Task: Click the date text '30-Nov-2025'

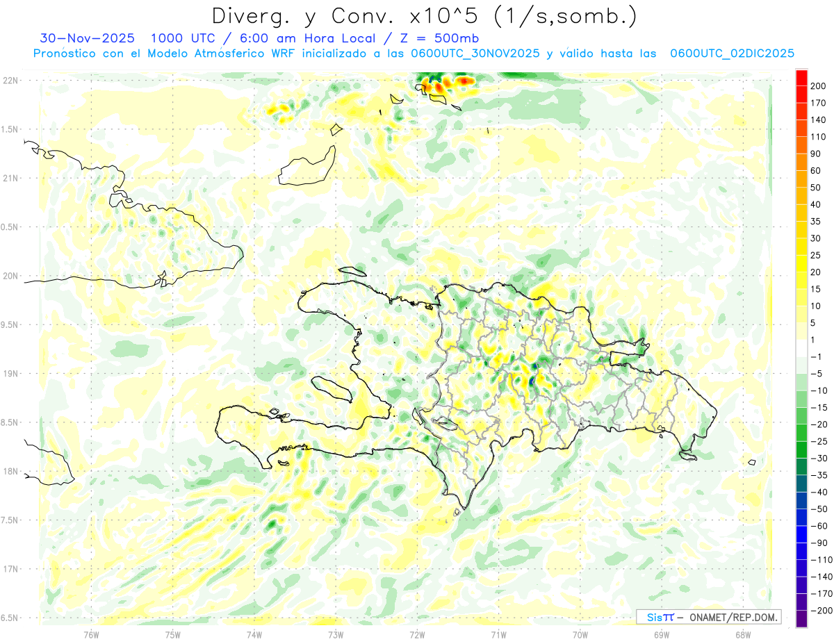Action: [79, 38]
